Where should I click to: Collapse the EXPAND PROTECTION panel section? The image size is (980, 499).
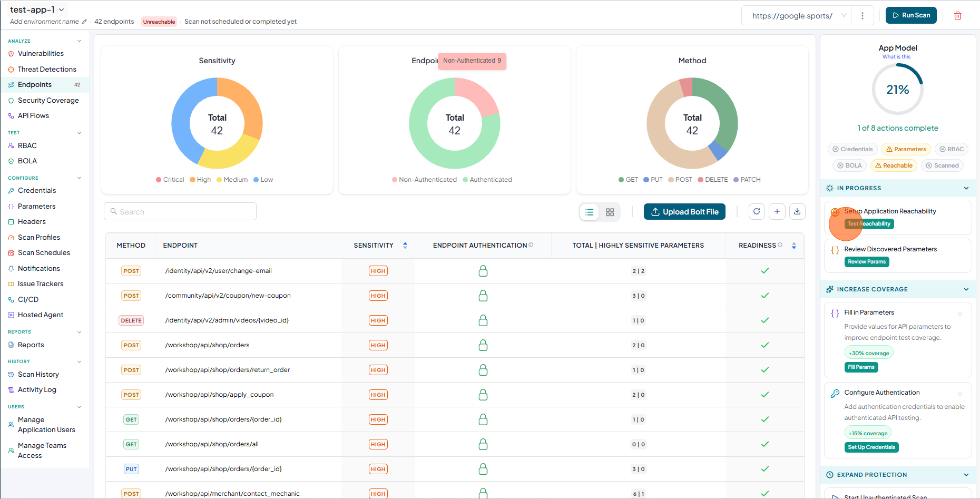click(966, 475)
